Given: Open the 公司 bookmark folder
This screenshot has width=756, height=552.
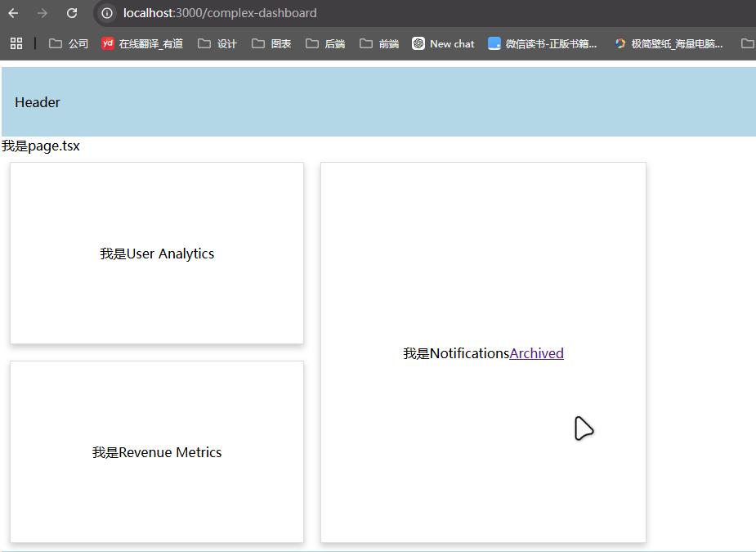Looking at the screenshot, I should point(69,43).
